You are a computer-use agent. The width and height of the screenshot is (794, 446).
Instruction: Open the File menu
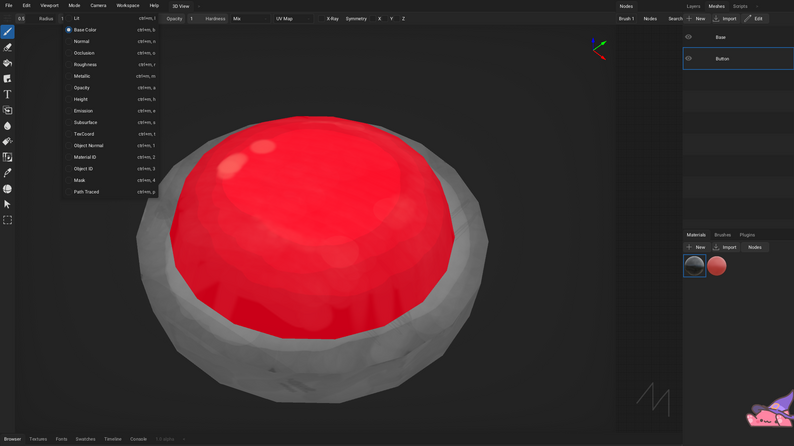9,6
